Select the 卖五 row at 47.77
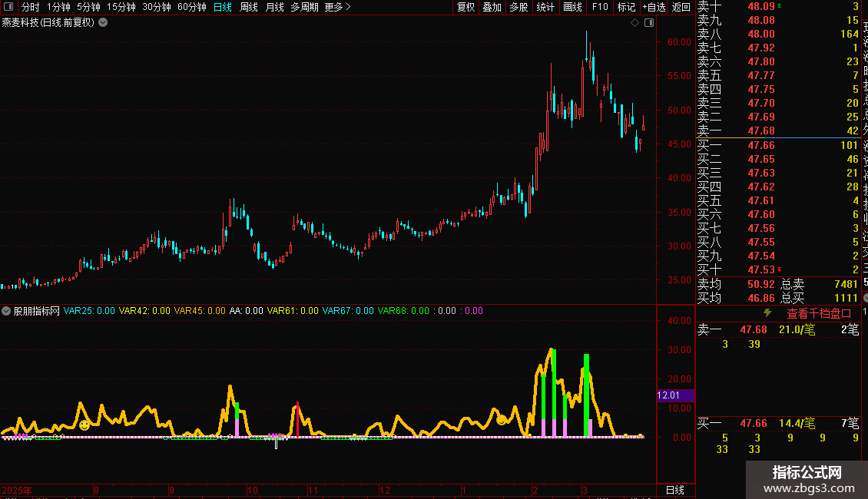 click(x=778, y=75)
